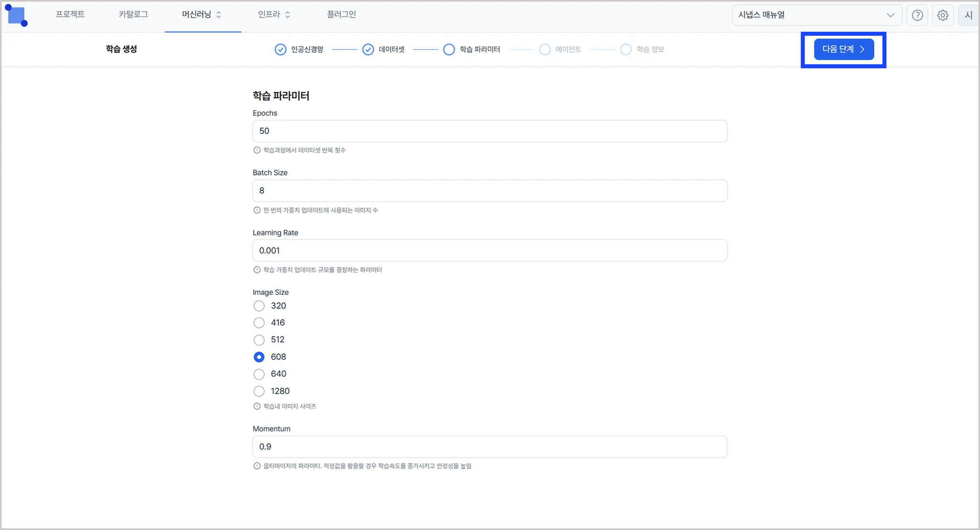Click the 학습 파라미터 step circle

[x=449, y=49]
